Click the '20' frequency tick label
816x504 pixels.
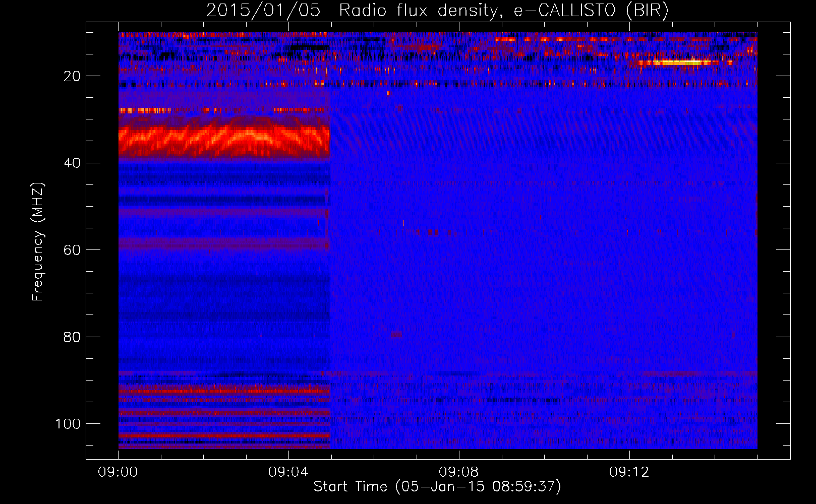point(73,76)
